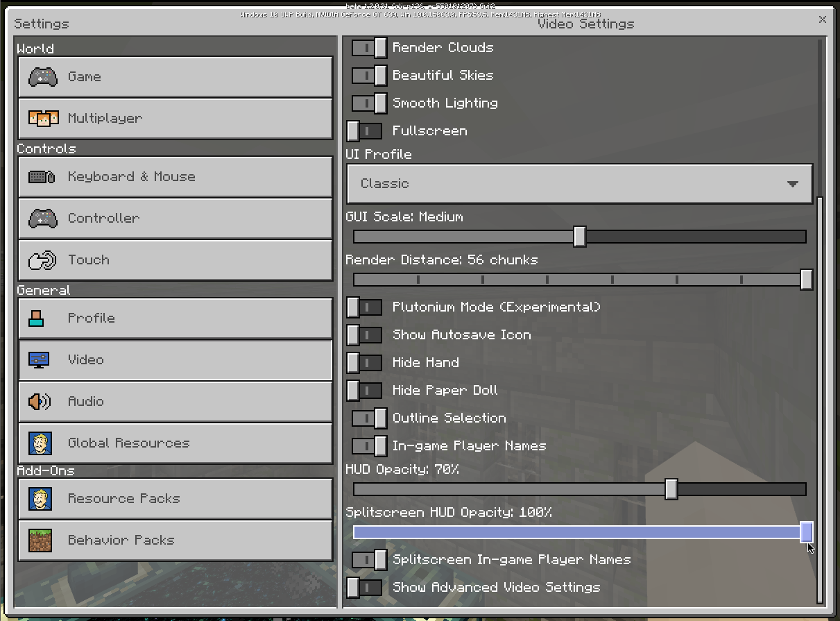The width and height of the screenshot is (840, 621).
Task: Click the keyboard icon for Keyboard & Mouse
Action: pos(42,176)
